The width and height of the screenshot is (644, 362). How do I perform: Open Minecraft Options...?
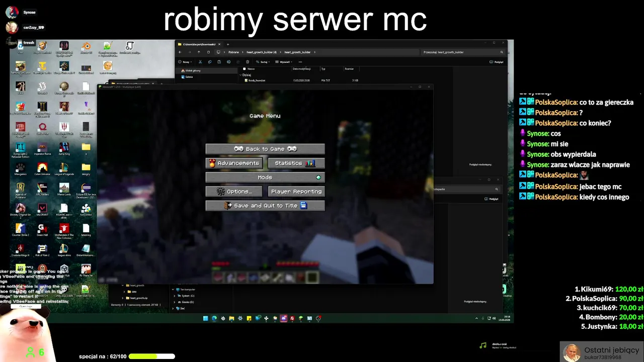[x=234, y=191]
